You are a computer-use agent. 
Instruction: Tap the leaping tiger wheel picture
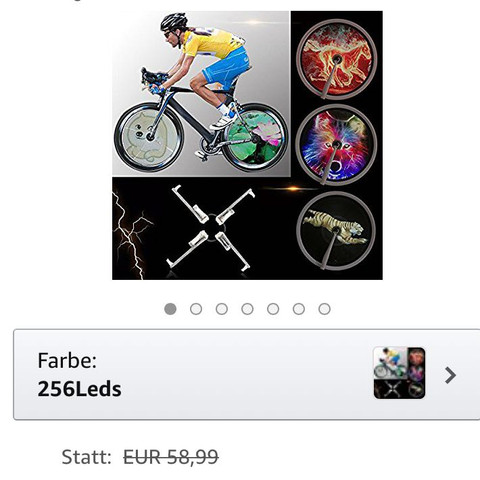(x=336, y=231)
